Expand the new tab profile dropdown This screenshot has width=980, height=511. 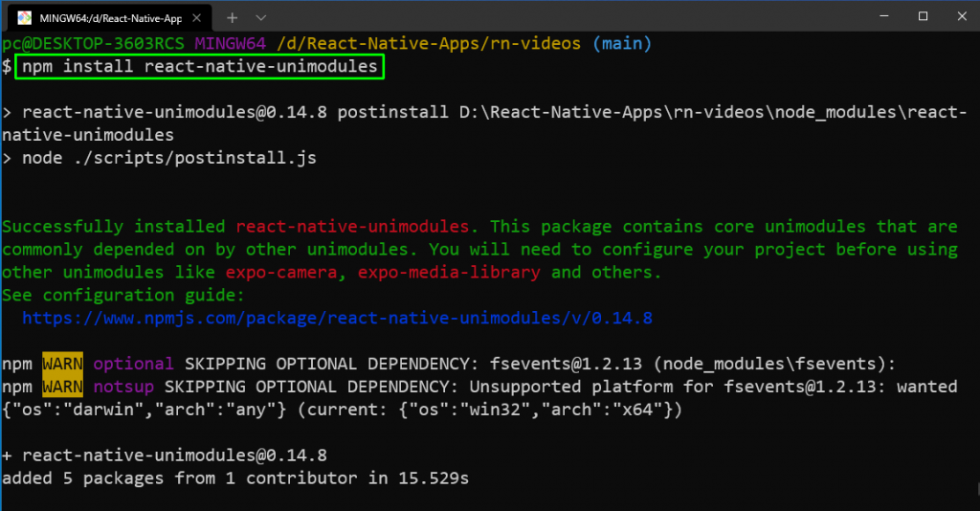(261, 18)
